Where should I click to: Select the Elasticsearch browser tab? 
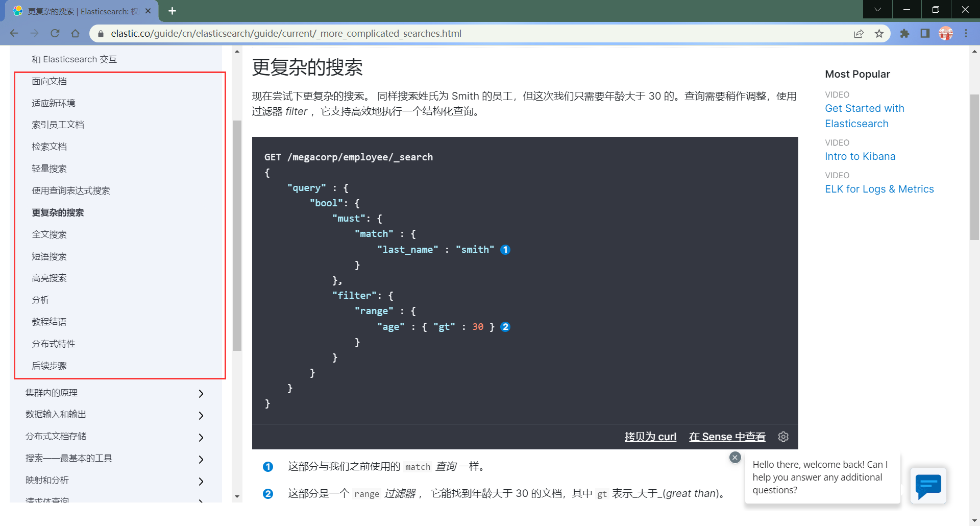tap(82, 11)
